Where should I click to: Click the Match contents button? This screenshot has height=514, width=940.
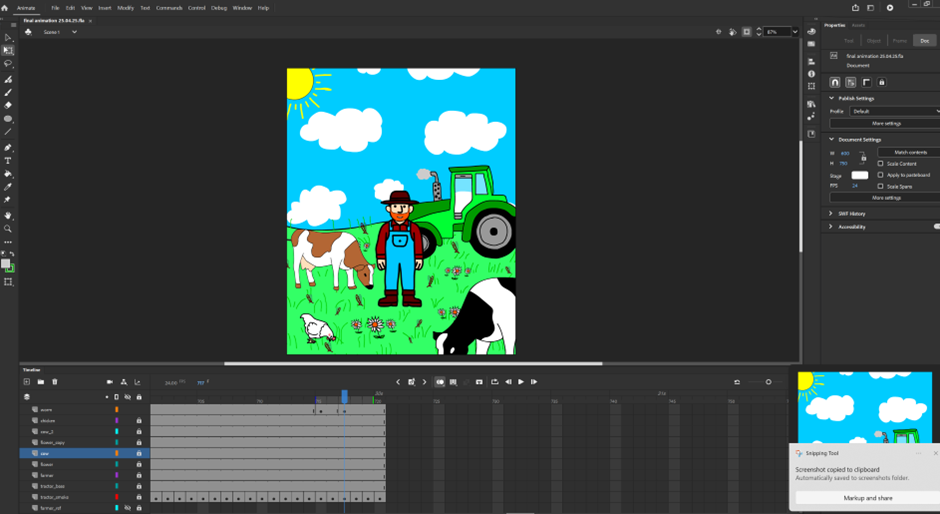(909, 152)
